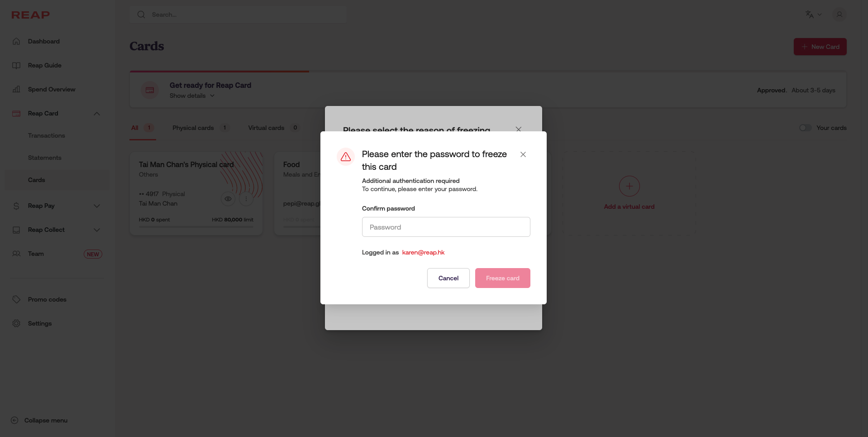This screenshot has height=437, width=868.
Task: Click the user profile avatar icon
Action: pos(839,14)
